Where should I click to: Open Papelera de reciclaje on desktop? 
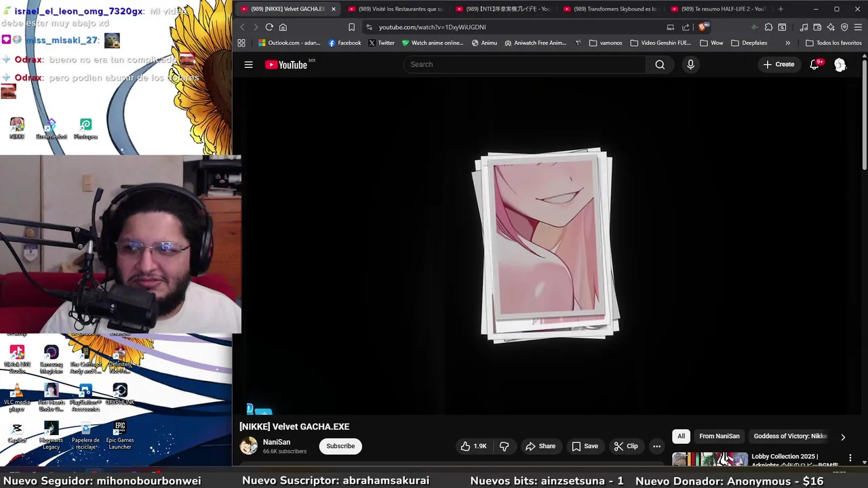point(85,434)
